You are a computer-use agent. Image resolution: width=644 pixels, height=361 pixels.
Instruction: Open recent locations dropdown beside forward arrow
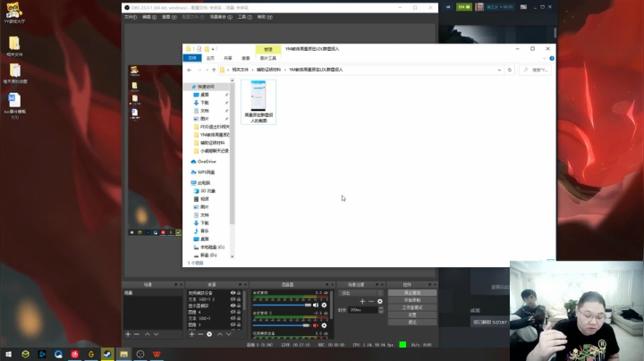click(x=207, y=71)
